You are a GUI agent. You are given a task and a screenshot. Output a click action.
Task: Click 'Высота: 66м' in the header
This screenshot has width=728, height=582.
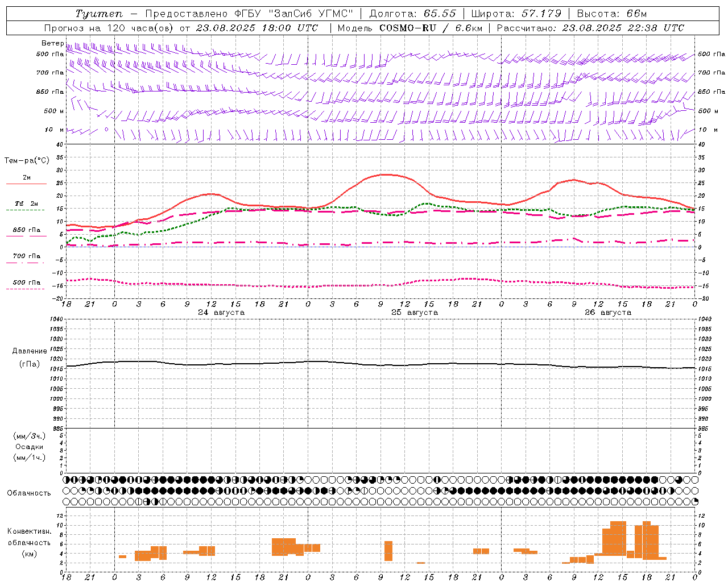pyautogui.click(x=612, y=14)
